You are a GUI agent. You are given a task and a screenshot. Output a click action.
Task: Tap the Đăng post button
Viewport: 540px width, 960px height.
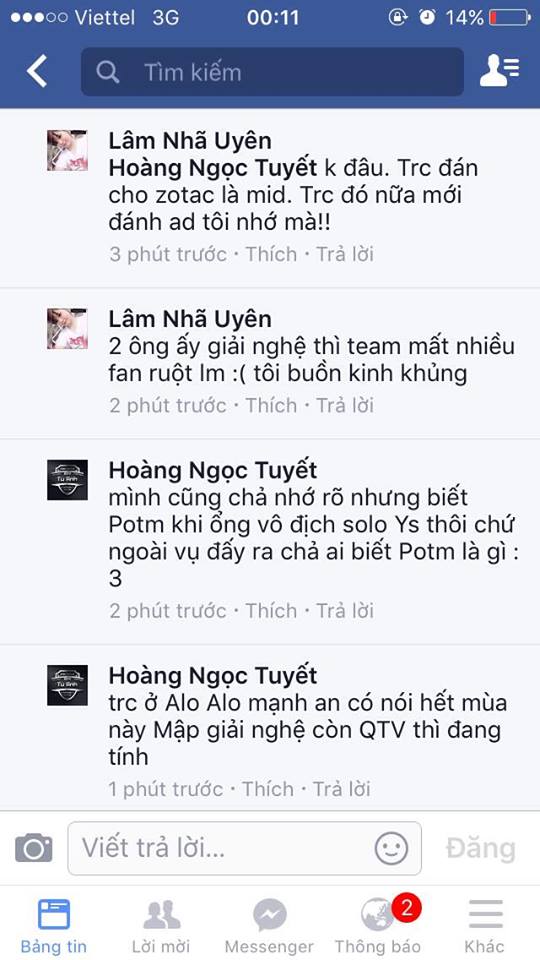pyautogui.click(x=481, y=849)
